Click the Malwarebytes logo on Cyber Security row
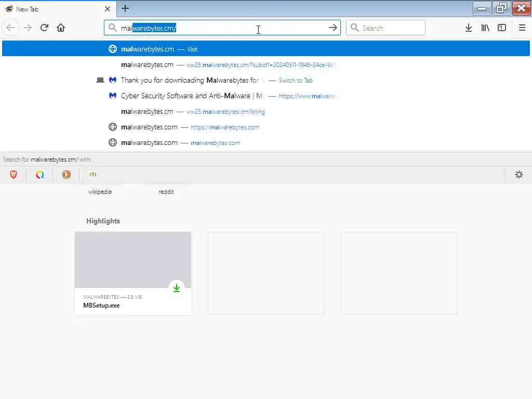 tap(113, 96)
